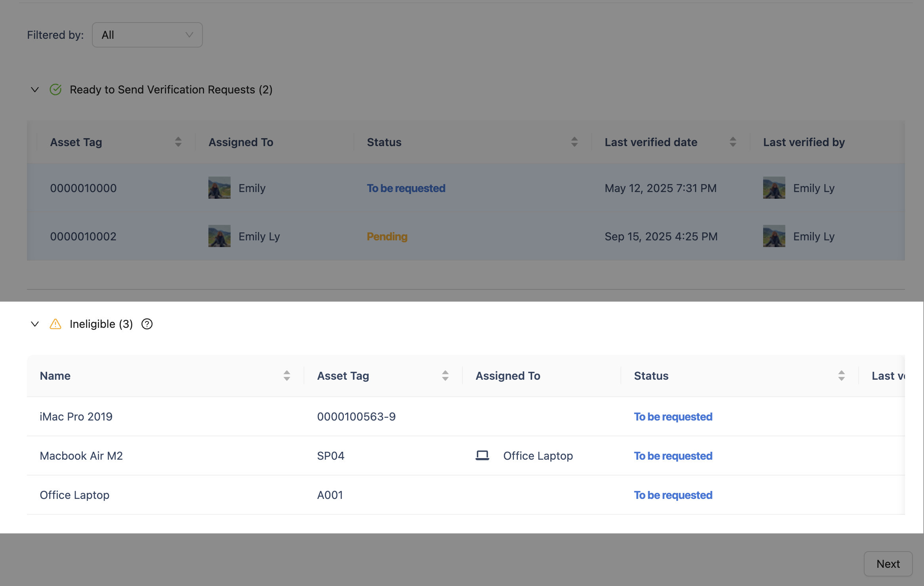The width and height of the screenshot is (924, 586).
Task: Click Emily Ly avatar in Last verified by
Action: click(x=774, y=188)
